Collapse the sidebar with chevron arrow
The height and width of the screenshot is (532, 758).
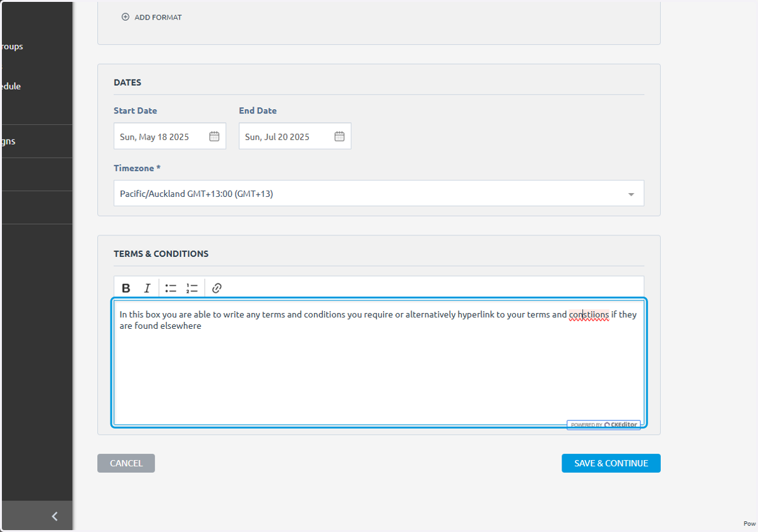coord(55,516)
